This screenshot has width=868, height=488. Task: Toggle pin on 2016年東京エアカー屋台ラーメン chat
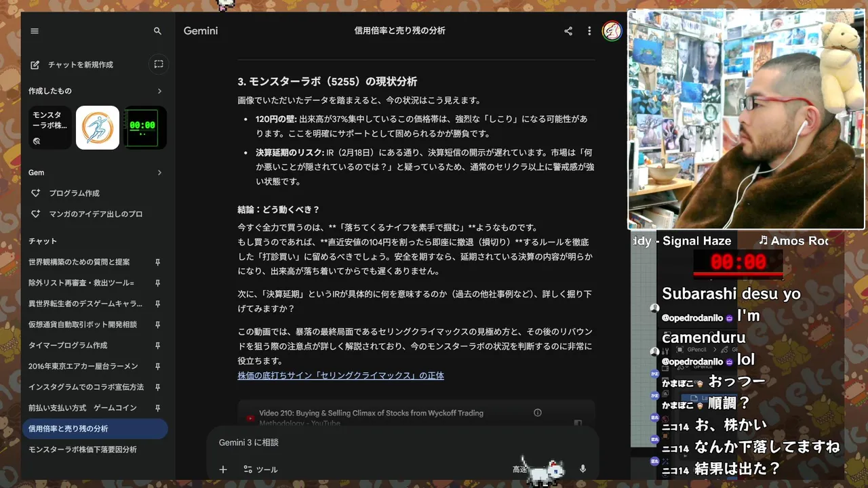pyautogui.click(x=157, y=367)
